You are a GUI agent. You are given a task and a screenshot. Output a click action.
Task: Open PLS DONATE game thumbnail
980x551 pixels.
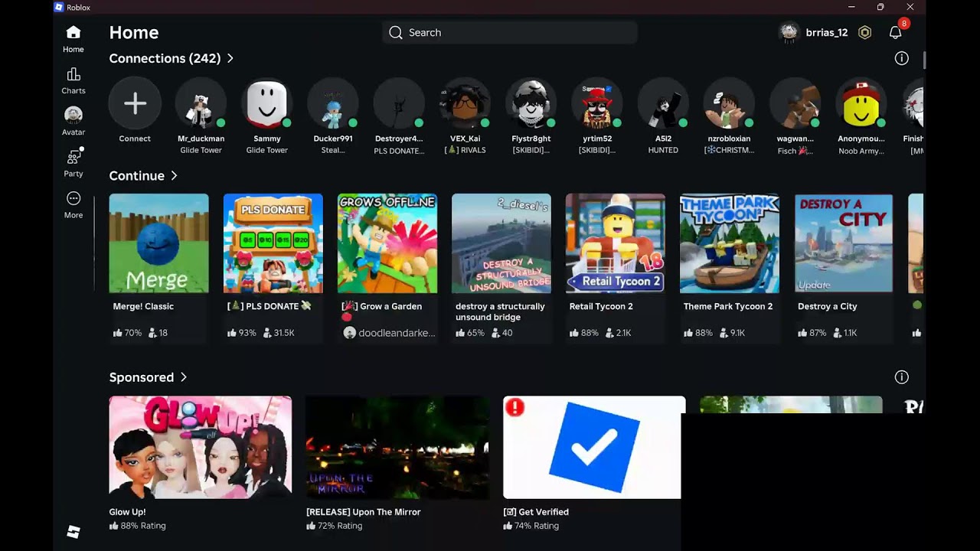(x=273, y=243)
